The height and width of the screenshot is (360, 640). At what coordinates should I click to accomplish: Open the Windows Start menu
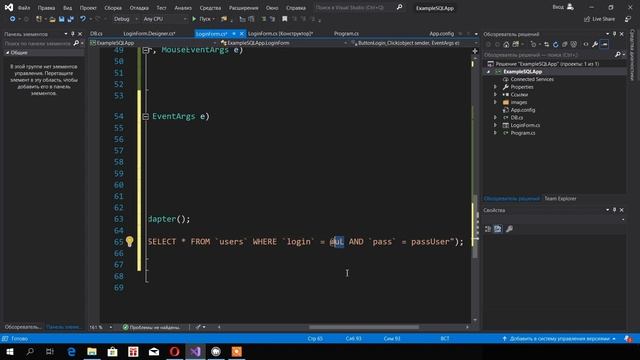pyautogui.click(x=10, y=351)
